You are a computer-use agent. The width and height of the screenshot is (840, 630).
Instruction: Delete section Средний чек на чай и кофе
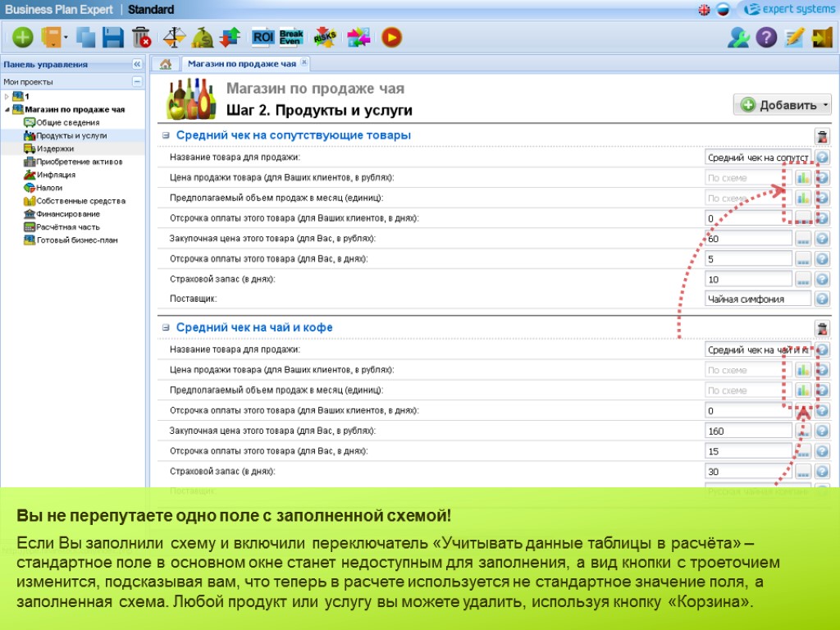pos(822,328)
